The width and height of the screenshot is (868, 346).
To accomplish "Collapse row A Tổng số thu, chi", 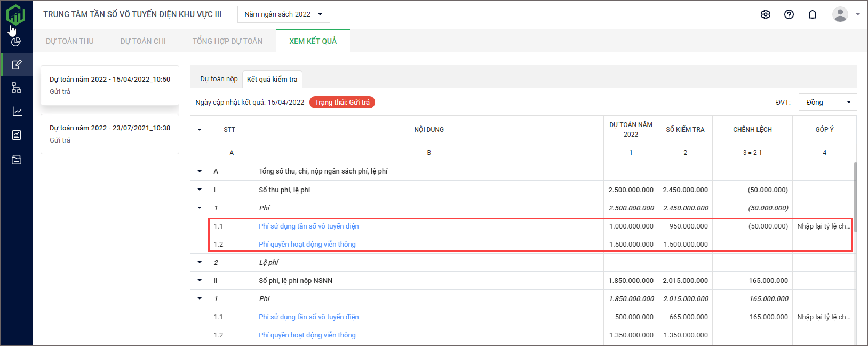I will 200,171.
